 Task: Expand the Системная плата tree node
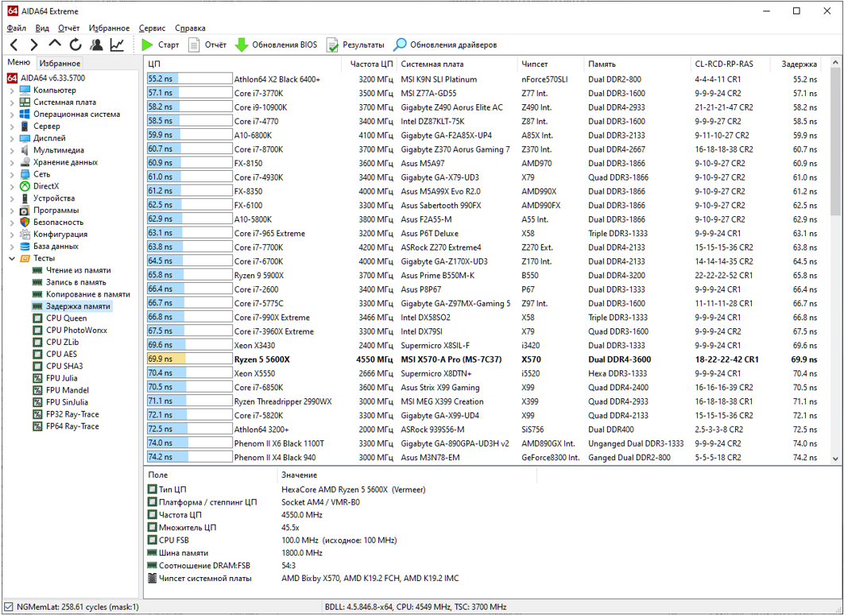pyautogui.click(x=12, y=103)
